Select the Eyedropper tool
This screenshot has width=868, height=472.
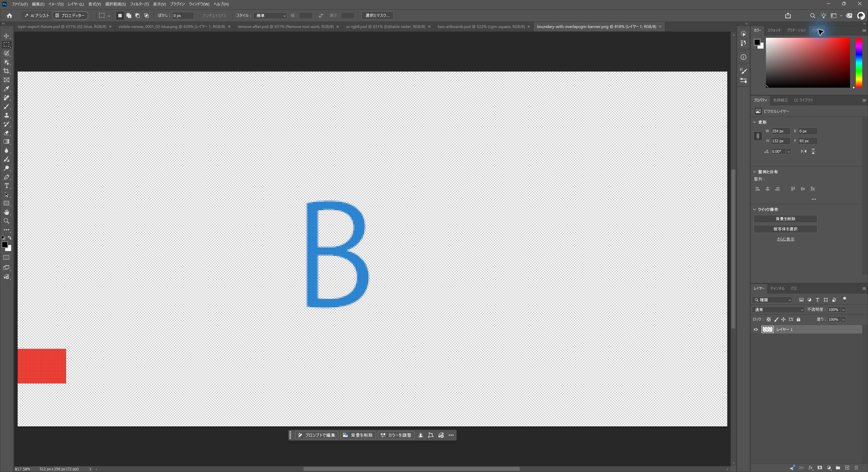coord(6,89)
